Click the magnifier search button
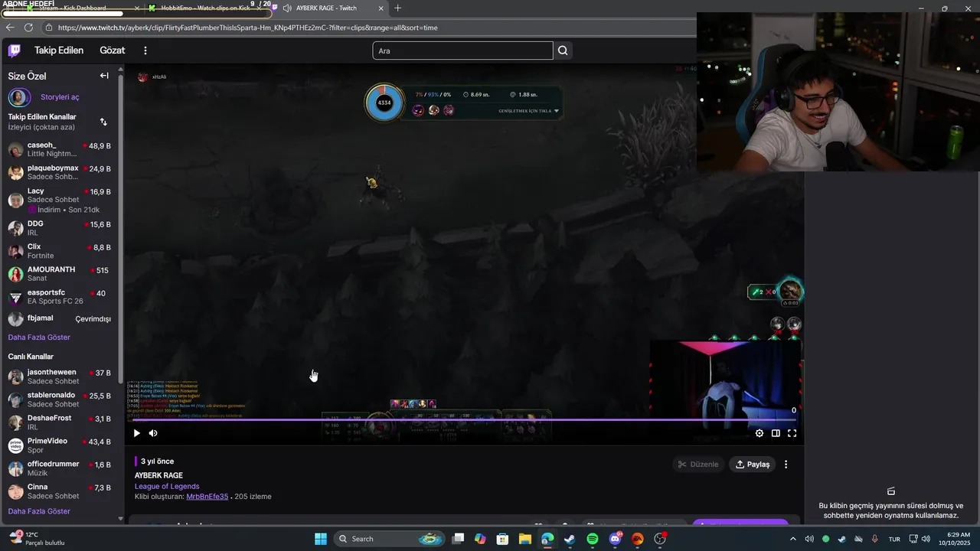This screenshot has width=980, height=551. pos(563,51)
